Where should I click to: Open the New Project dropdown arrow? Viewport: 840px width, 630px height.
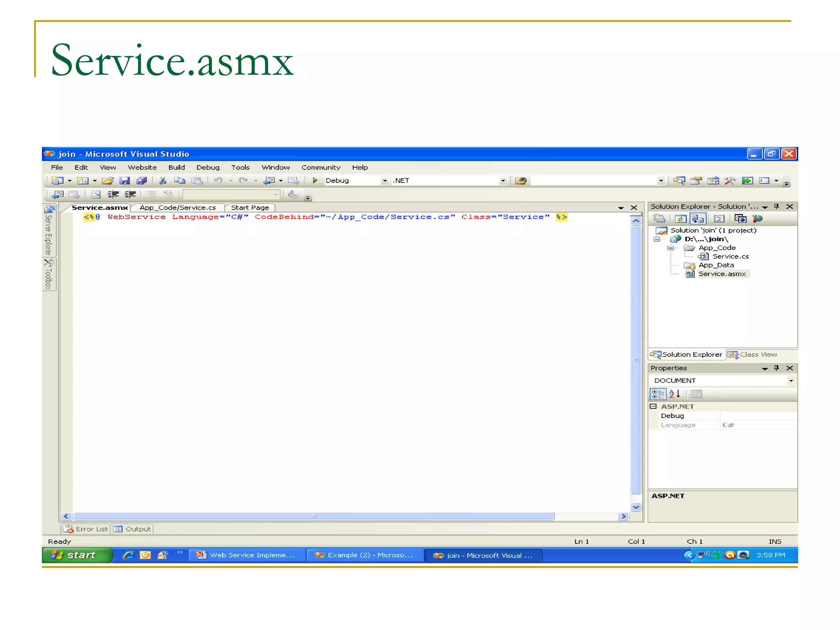[x=69, y=180]
